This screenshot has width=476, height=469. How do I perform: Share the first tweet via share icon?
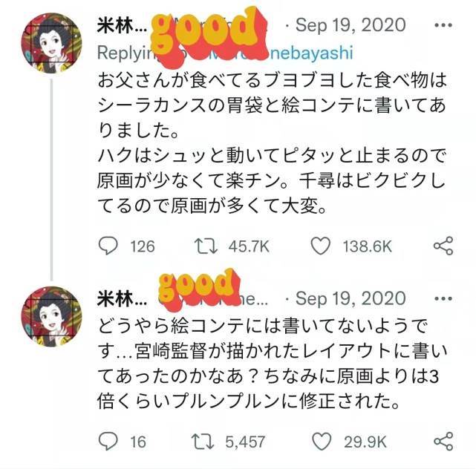pyautogui.click(x=443, y=246)
